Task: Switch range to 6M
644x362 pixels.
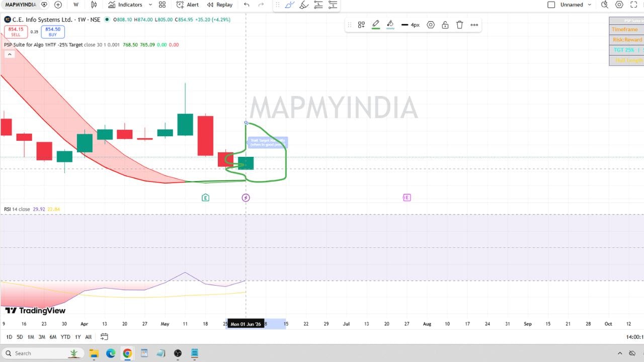Action: pos(53,337)
